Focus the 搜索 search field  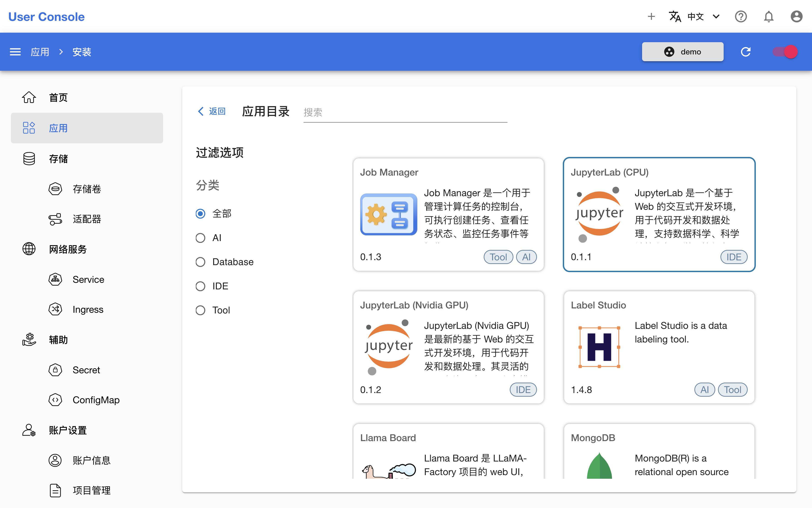point(405,112)
